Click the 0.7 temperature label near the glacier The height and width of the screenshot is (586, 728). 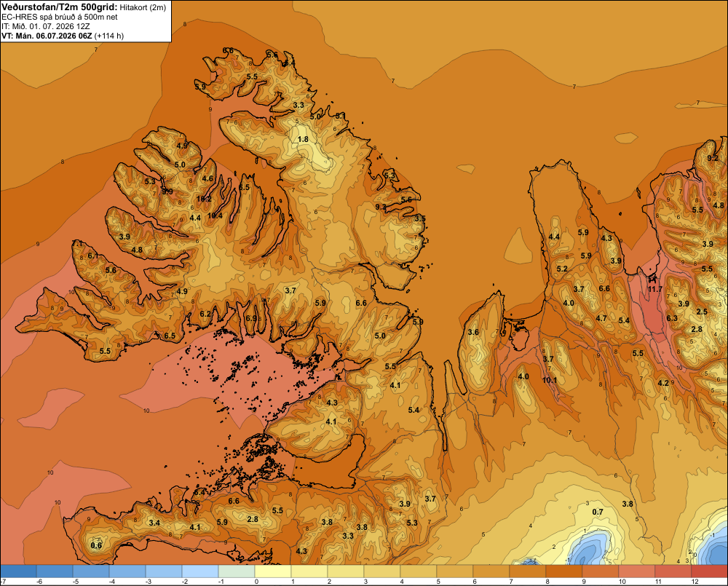coord(598,512)
